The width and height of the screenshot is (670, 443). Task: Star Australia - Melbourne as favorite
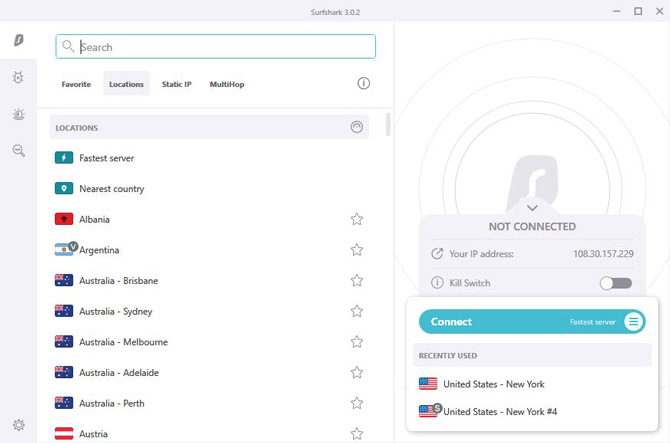357,342
